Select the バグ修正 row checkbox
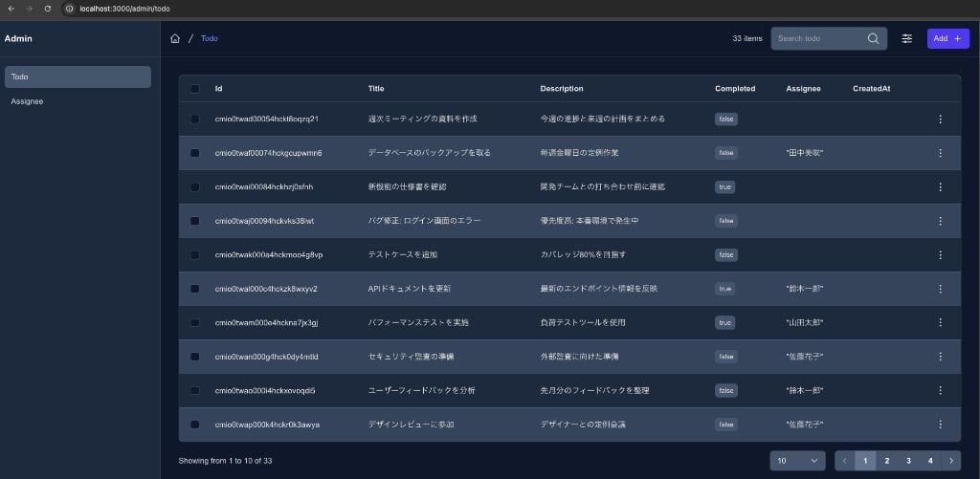This screenshot has width=980, height=479. [195, 221]
